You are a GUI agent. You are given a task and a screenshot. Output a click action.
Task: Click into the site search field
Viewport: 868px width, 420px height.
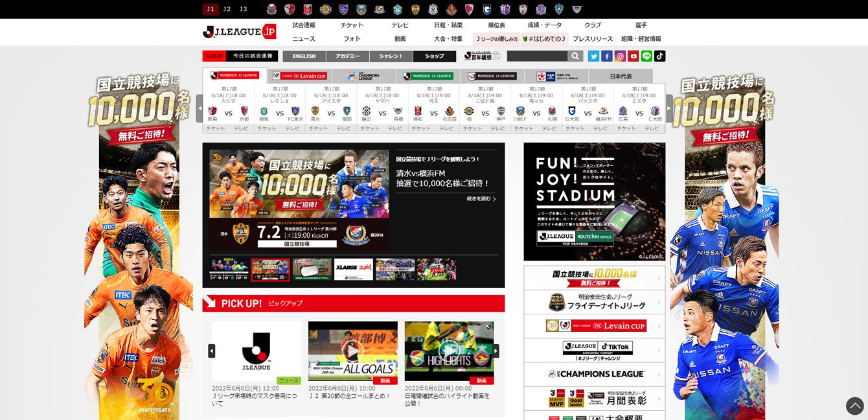[x=537, y=56]
